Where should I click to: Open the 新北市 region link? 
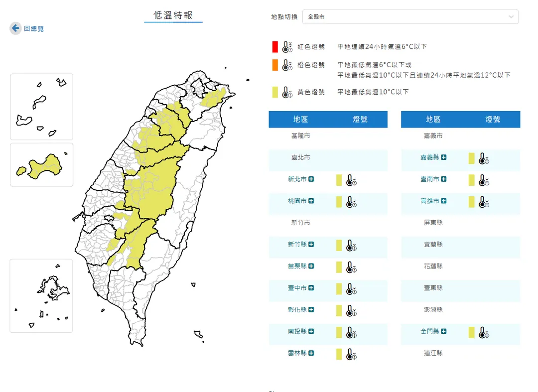(x=297, y=179)
